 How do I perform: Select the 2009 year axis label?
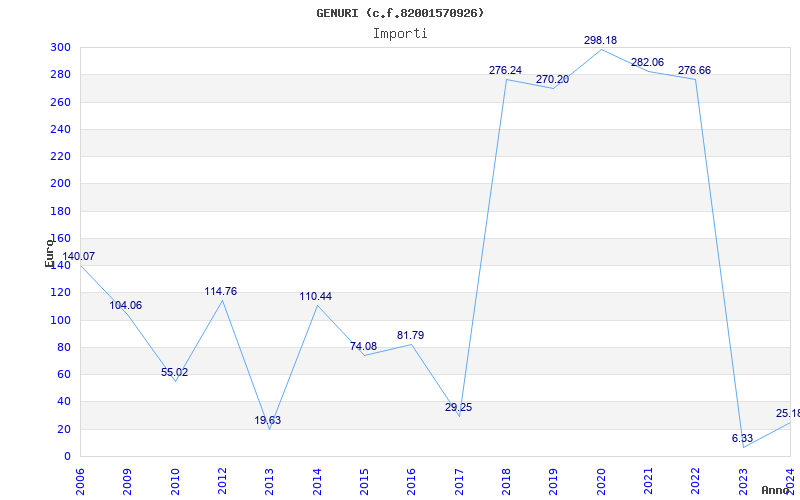pyautogui.click(x=127, y=481)
